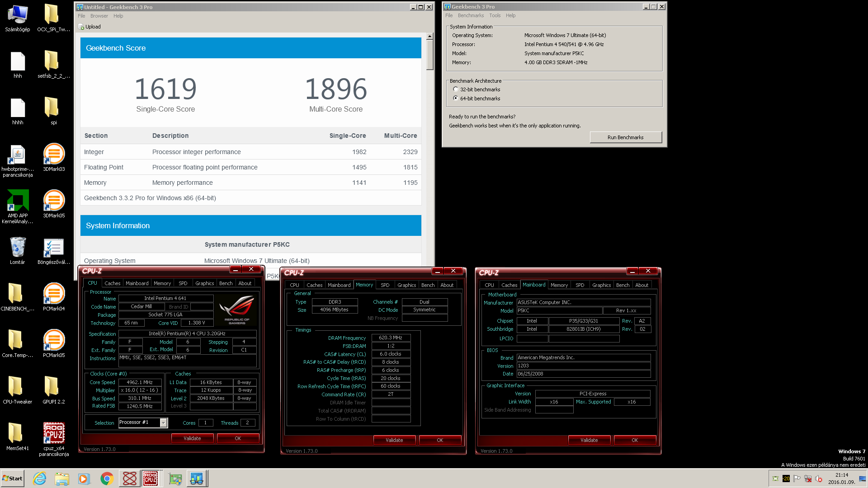Open the Lomtár recycle bin
The image size is (868, 488).
(18, 251)
